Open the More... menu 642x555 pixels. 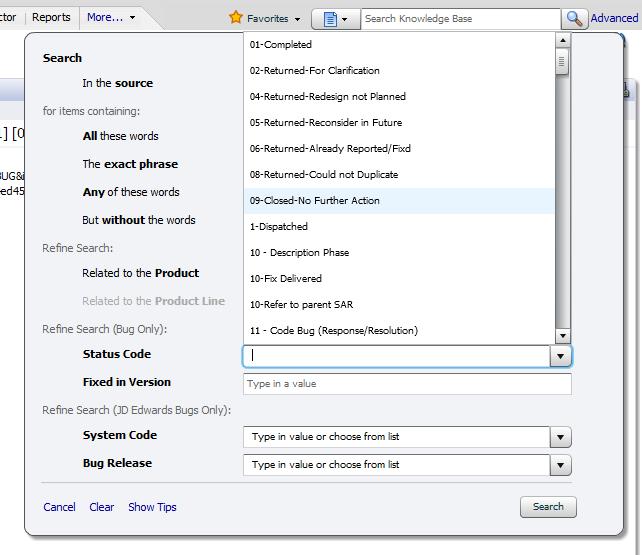tap(110, 17)
